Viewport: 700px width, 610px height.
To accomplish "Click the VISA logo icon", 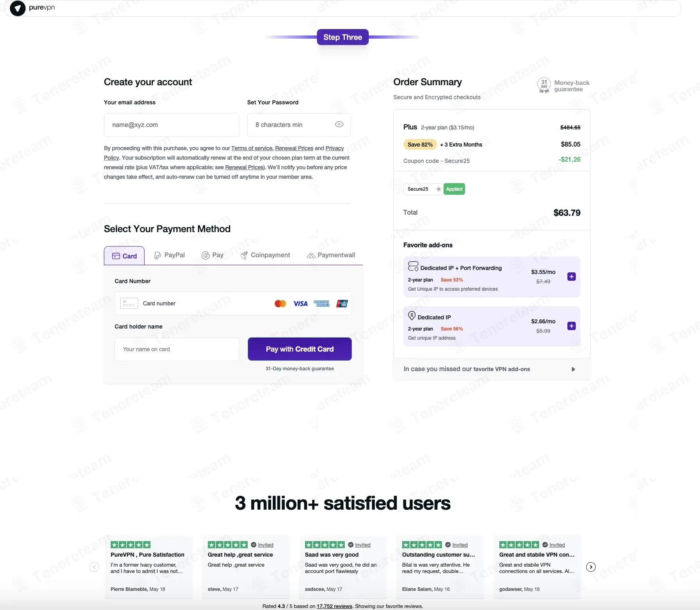I will click(300, 303).
